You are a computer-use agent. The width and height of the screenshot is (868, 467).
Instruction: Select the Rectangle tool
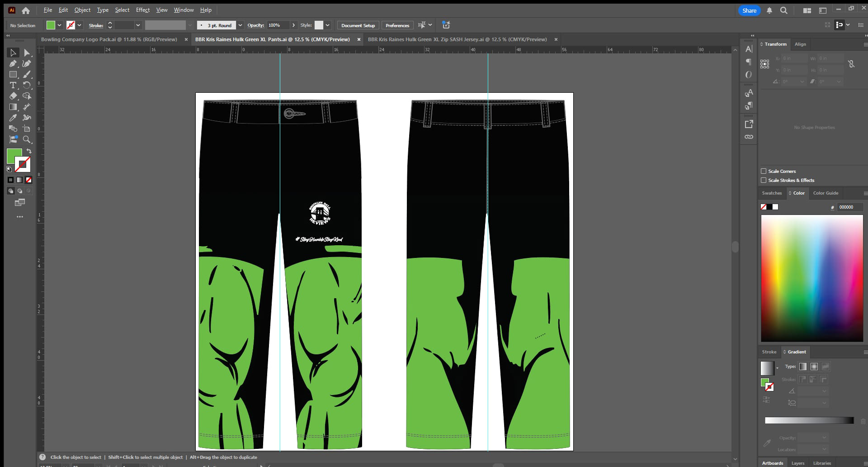(x=13, y=75)
